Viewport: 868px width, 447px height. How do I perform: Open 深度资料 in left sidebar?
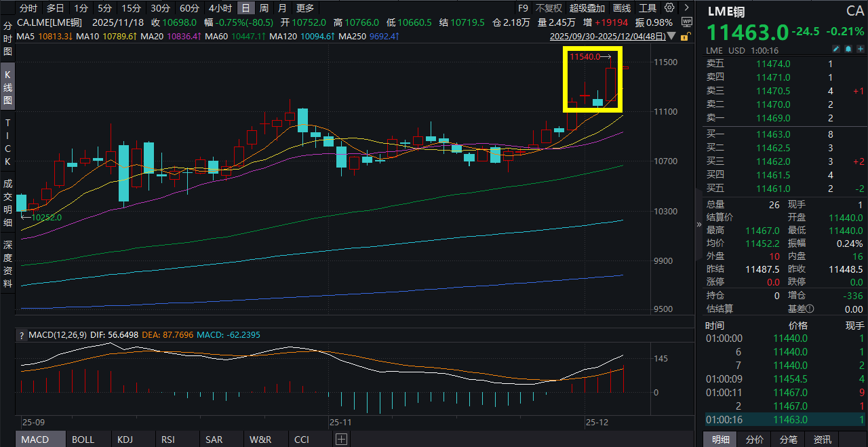point(7,264)
